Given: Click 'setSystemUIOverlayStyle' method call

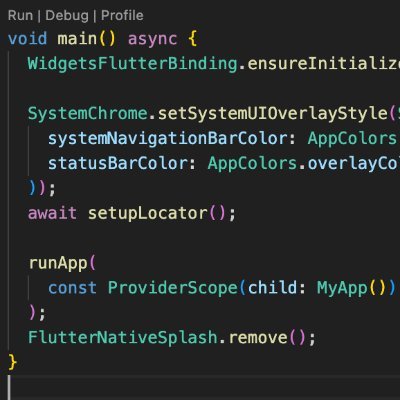Looking at the screenshot, I should pos(272,114).
